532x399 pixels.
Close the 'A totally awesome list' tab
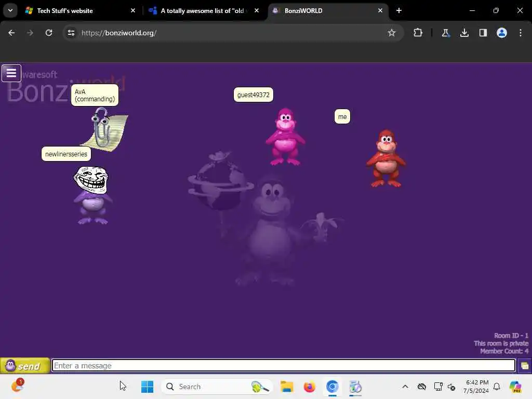tap(257, 10)
